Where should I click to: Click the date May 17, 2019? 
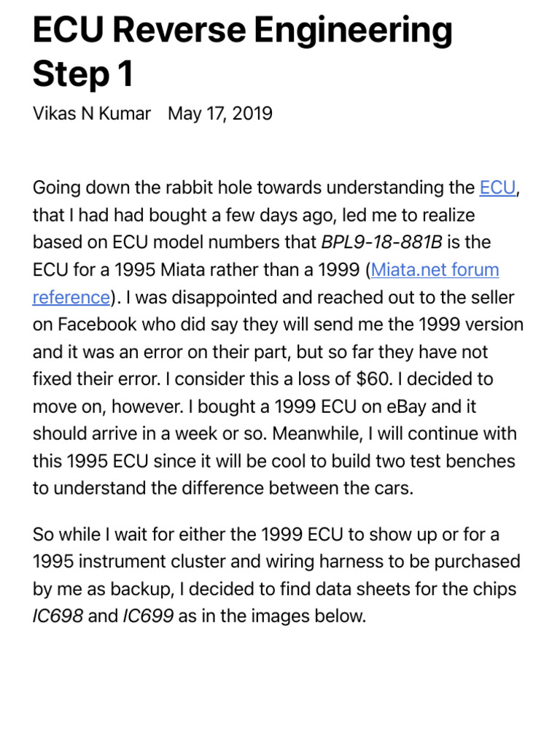pos(219,114)
